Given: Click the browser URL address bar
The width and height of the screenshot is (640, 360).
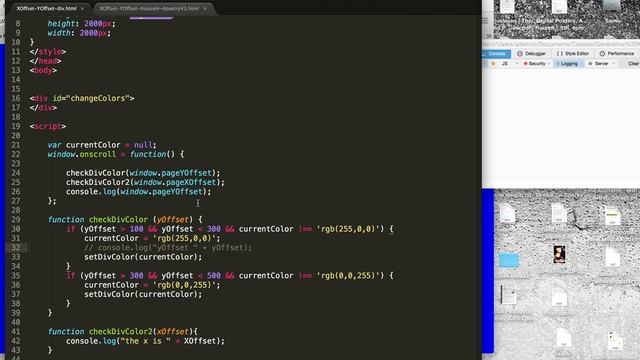Looking at the screenshot, I should pos(561,44).
